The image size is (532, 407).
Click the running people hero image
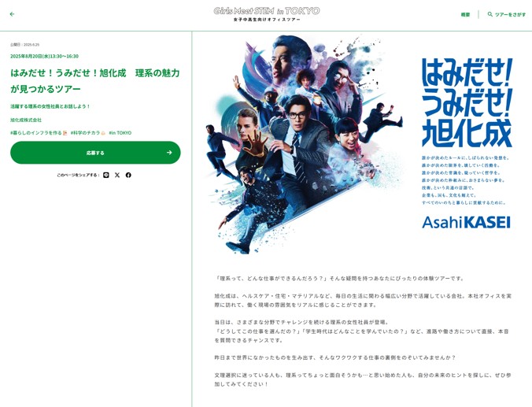point(305,144)
